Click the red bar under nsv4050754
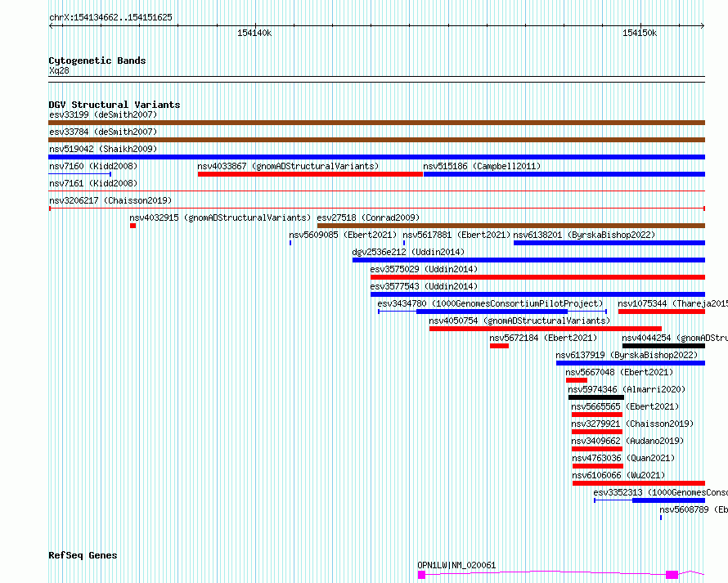This screenshot has height=583, width=728. 546,329
